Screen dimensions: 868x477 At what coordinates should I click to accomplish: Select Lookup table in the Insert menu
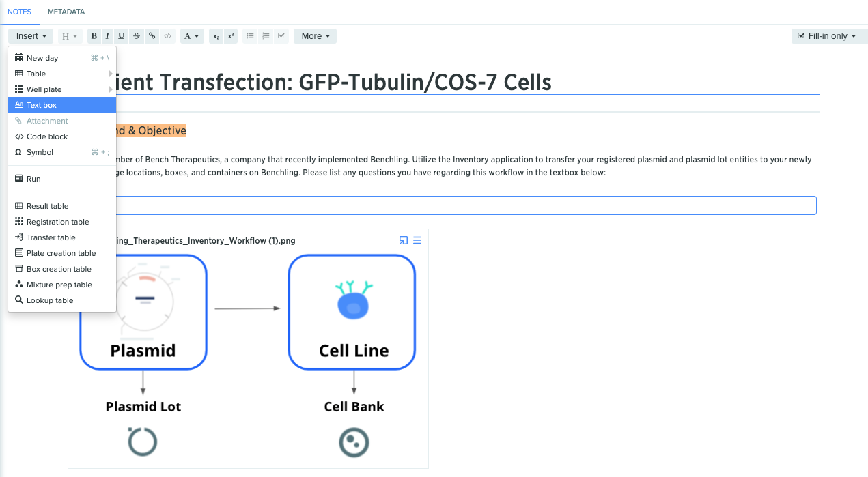[62, 300]
